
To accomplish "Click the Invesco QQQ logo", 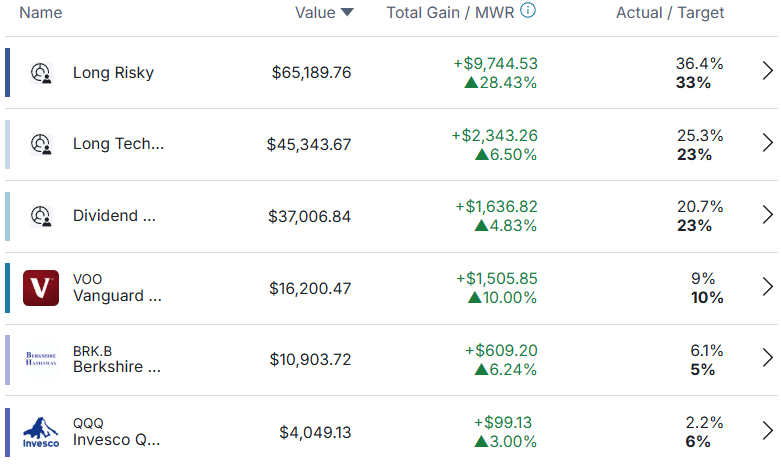I will (x=41, y=432).
